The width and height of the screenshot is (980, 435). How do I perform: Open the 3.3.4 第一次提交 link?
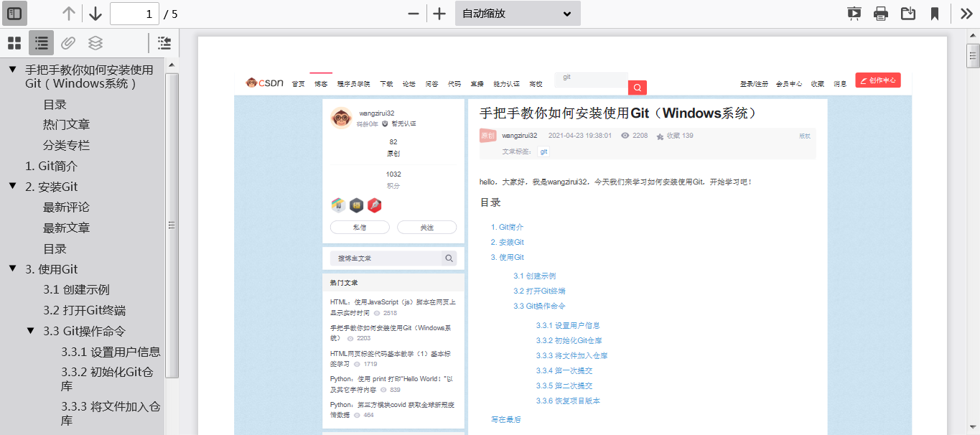point(564,370)
